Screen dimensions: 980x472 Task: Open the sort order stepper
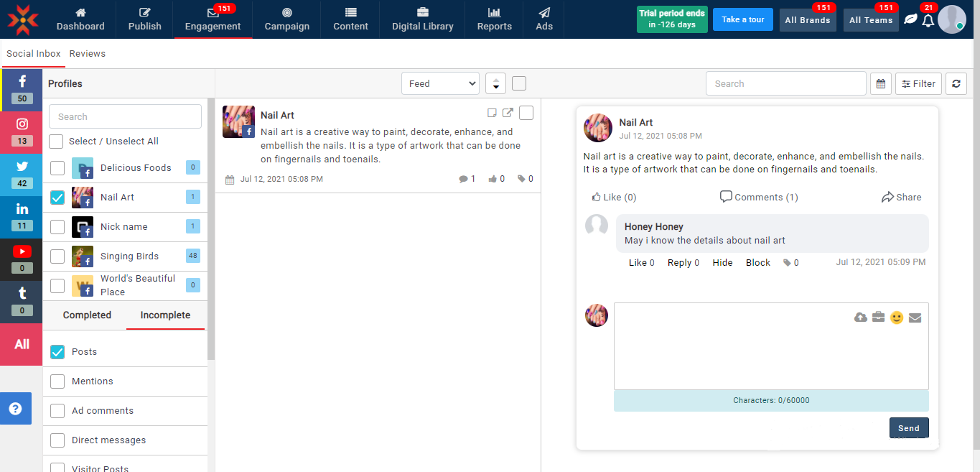click(495, 83)
